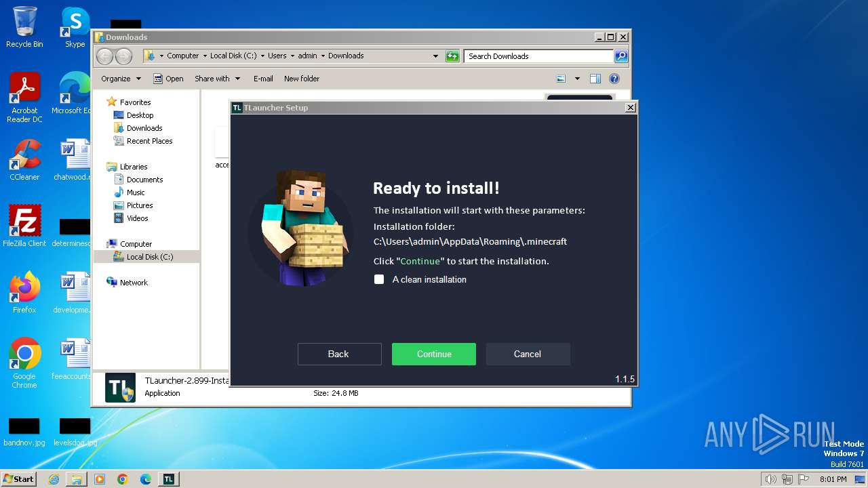This screenshot has width=868, height=488.
Task: Maximize the Downloads Explorer window
Action: (611, 37)
